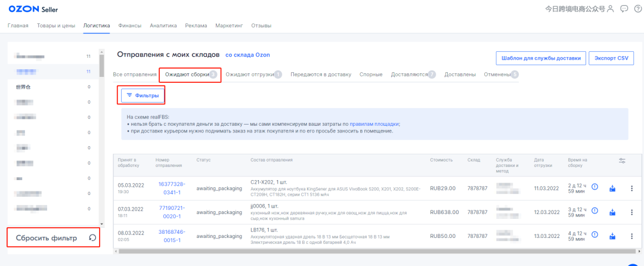
Task: Open the Логистика menu
Action: (97, 26)
